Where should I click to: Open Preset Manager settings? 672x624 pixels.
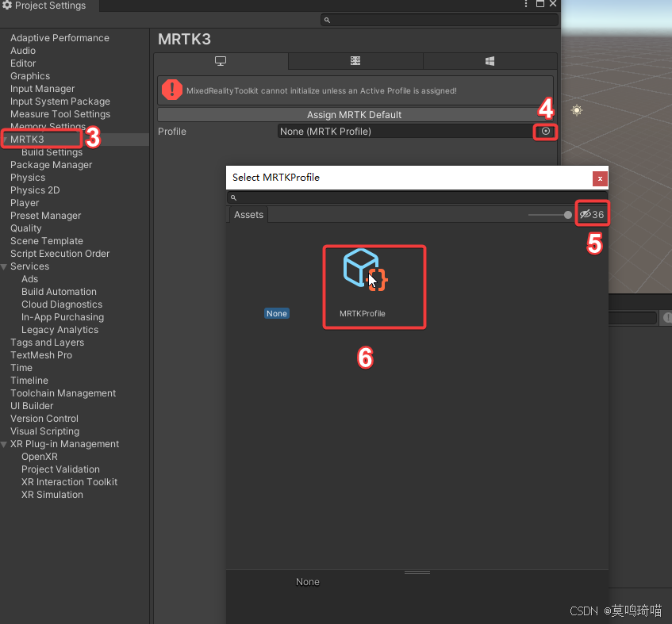[x=45, y=216]
